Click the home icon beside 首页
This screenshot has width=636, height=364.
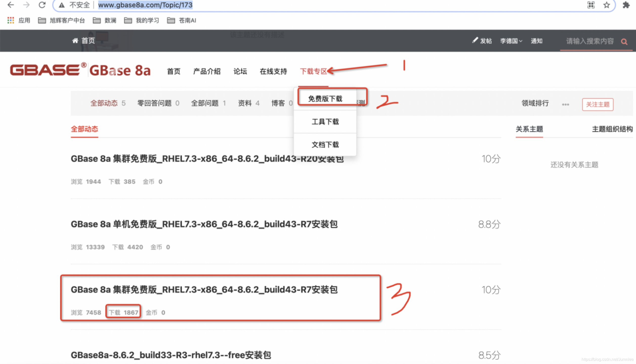tap(75, 41)
